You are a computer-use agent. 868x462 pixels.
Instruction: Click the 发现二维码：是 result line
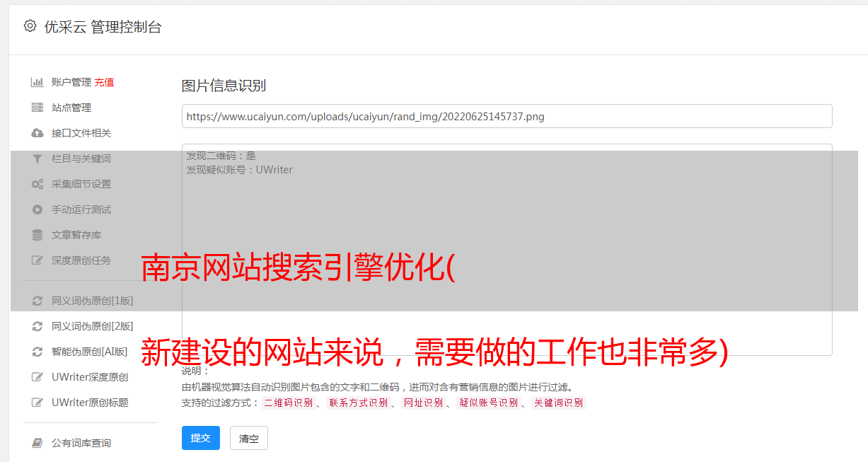point(221,156)
